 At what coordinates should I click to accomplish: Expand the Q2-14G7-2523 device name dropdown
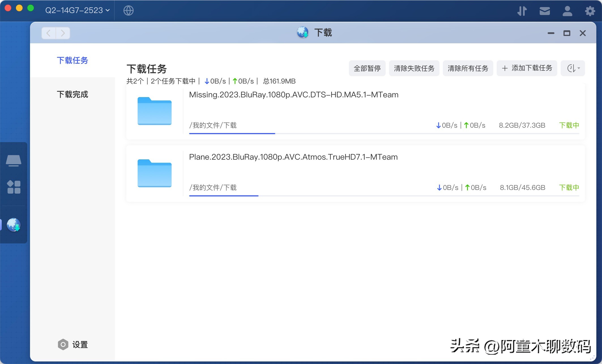(76, 10)
